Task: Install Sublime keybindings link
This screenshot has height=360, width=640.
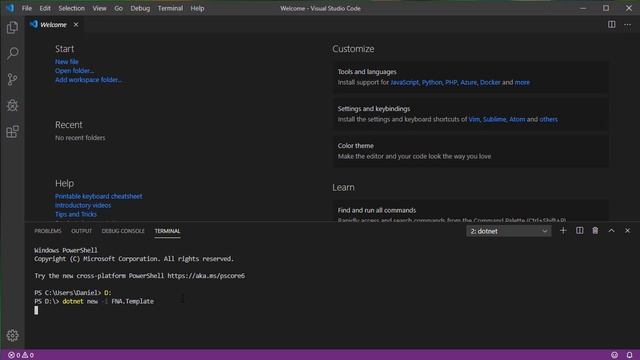Action: point(495,120)
